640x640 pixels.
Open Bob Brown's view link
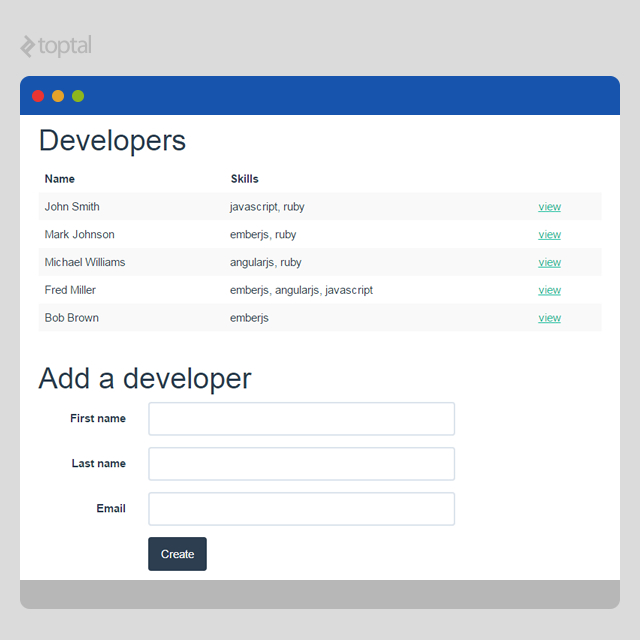(549, 318)
